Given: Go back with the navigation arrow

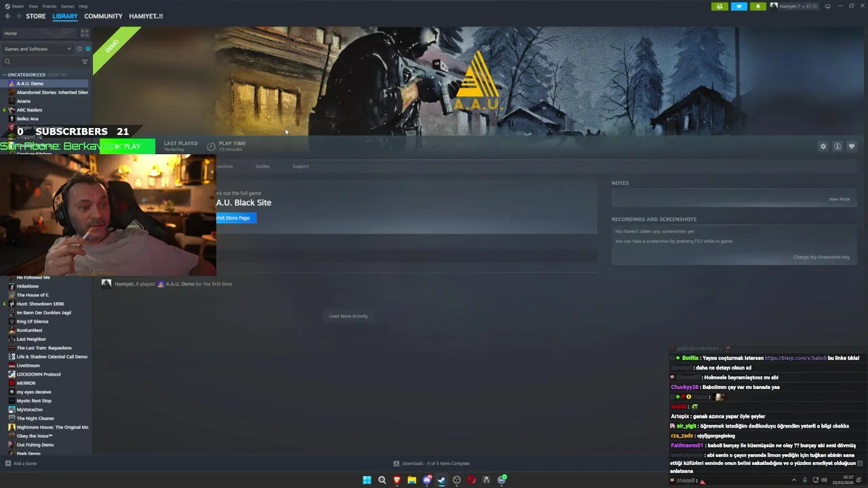Looking at the screenshot, I should point(8,16).
